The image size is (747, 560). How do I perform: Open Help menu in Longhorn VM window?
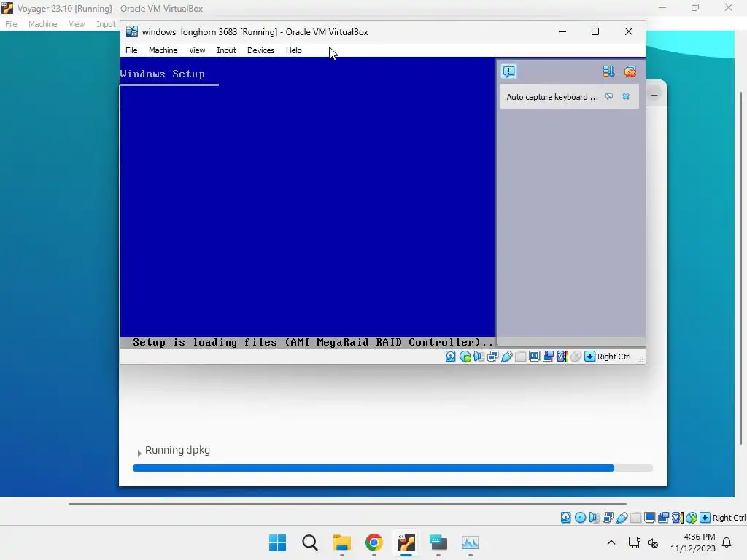tap(293, 50)
